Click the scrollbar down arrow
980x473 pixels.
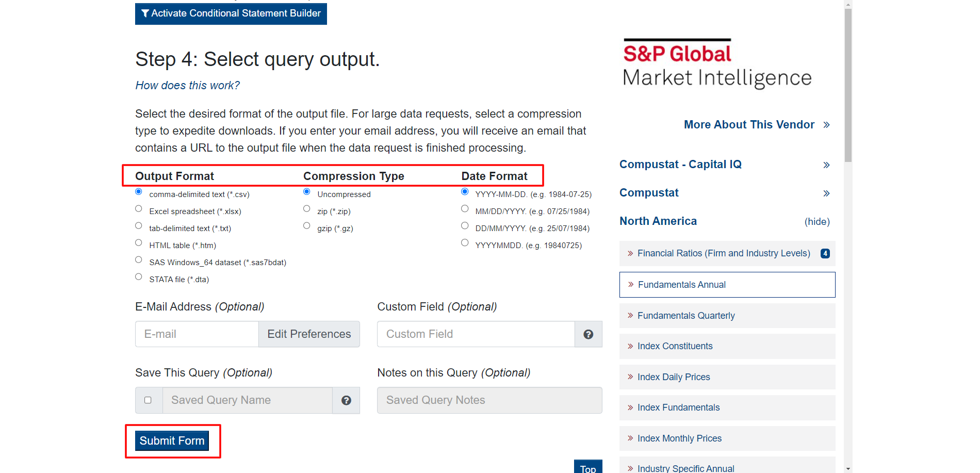pyautogui.click(x=848, y=469)
